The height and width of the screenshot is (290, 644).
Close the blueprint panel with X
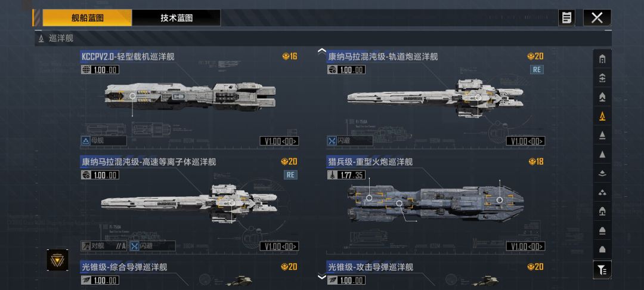(597, 18)
